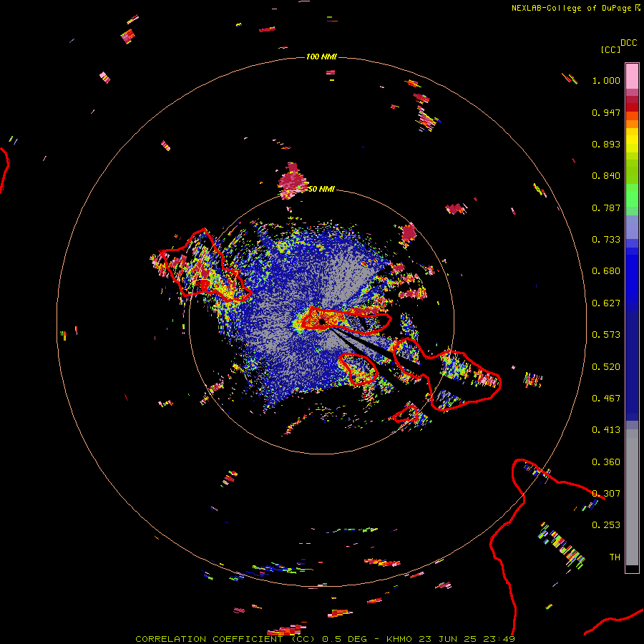644x644 pixels.
Task: Click the pink top segment of the color bar
Action: click(632, 77)
